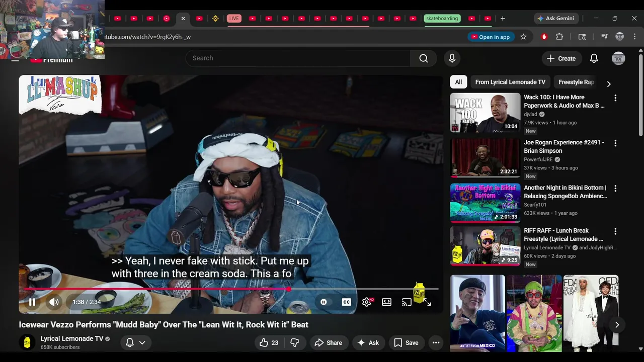Open a new tab with plus button

tap(502, 19)
